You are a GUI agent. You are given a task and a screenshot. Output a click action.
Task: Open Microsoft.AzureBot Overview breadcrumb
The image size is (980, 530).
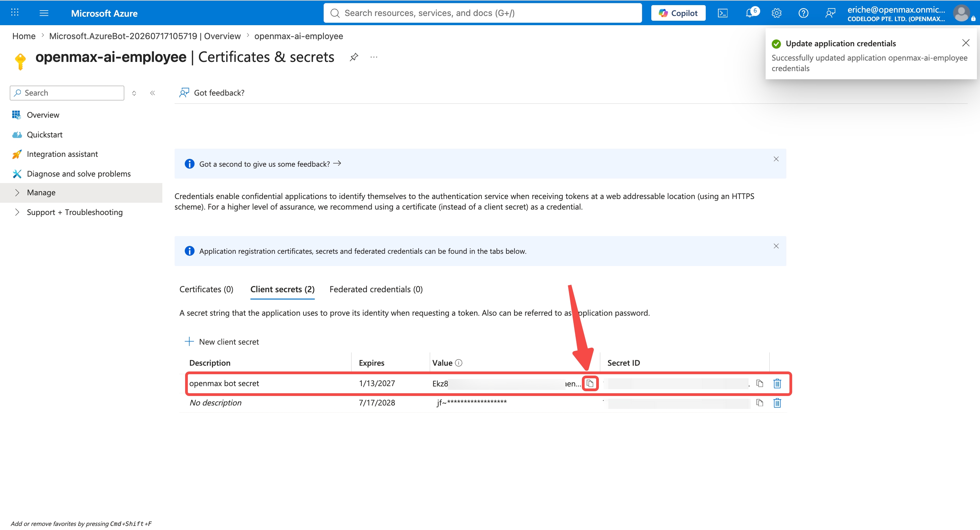click(145, 36)
